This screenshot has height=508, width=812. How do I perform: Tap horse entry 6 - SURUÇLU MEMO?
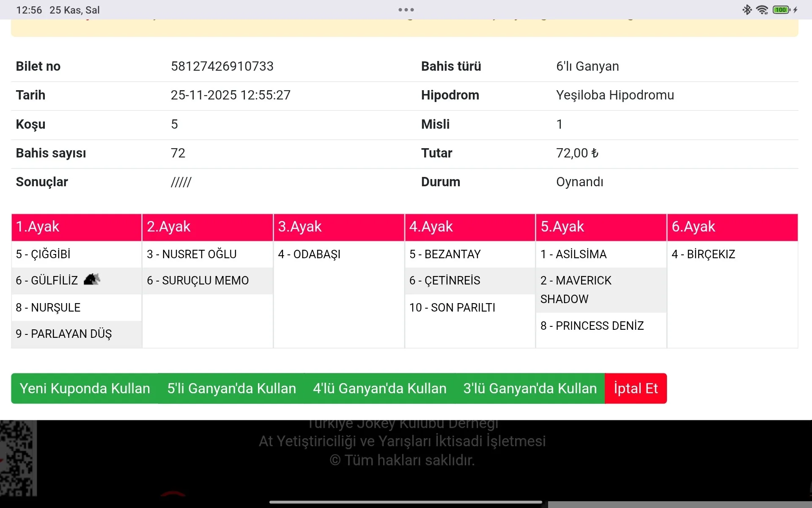click(x=198, y=281)
